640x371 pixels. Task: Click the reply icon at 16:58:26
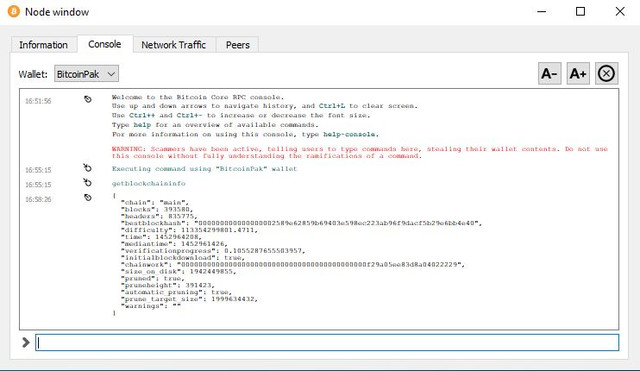point(88,198)
